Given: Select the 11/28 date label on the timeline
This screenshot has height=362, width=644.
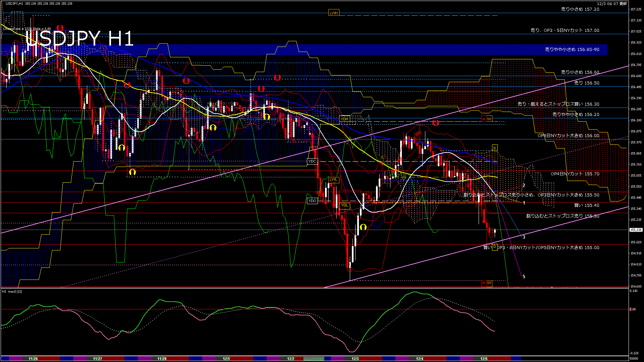Looking at the screenshot, I should [162, 358].
